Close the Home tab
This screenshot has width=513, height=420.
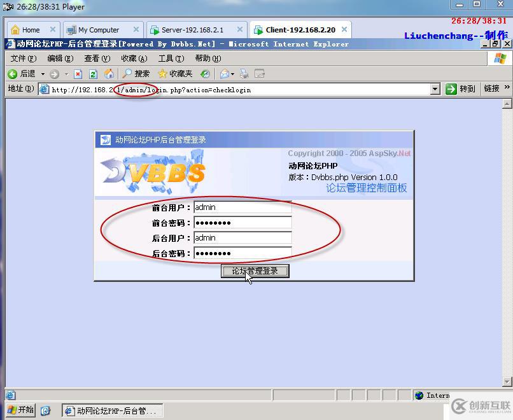(x=53, y=29)
